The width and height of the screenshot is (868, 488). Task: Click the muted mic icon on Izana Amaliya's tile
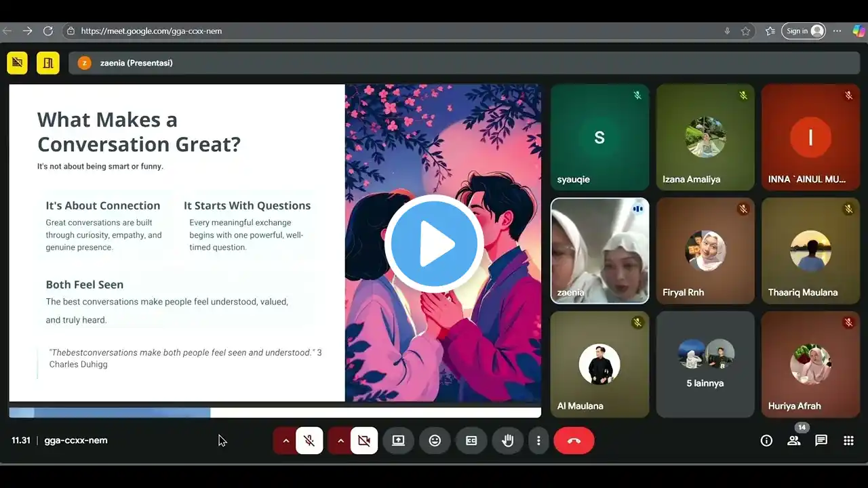click(x=743, y=96)
